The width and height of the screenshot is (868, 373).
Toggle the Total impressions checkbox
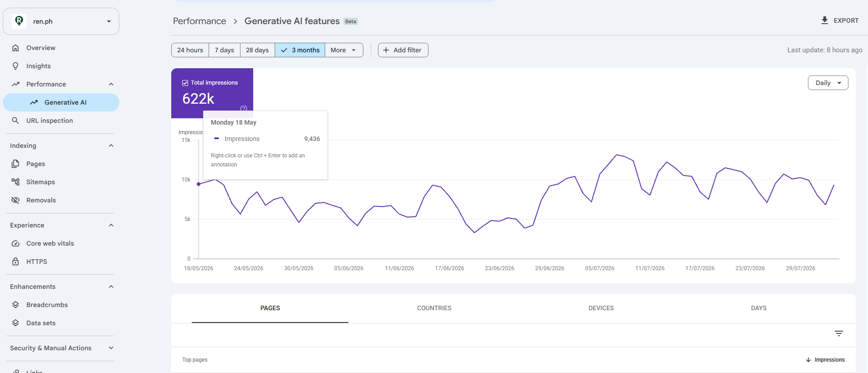pos(185,83)
